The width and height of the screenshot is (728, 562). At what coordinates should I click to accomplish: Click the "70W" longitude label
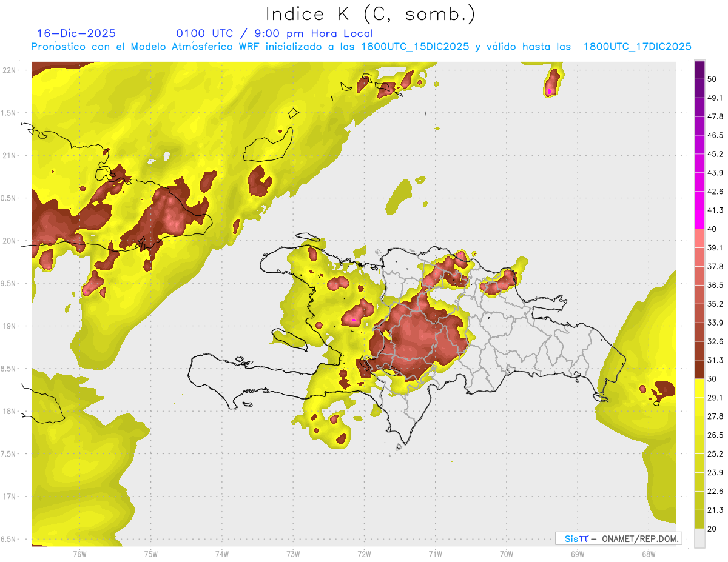pyautogui.click(x=506, y=554)
